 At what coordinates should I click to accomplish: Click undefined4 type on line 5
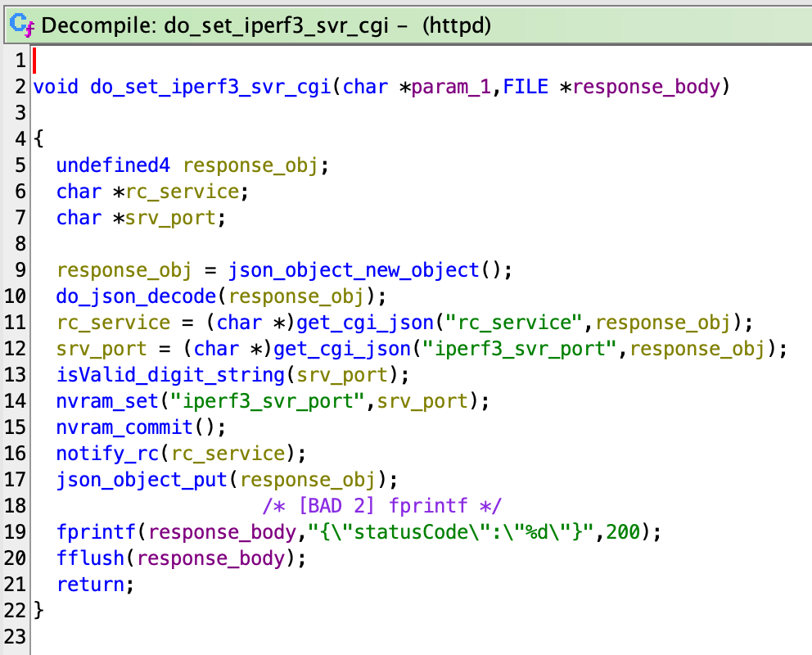[x=113, y=165]
